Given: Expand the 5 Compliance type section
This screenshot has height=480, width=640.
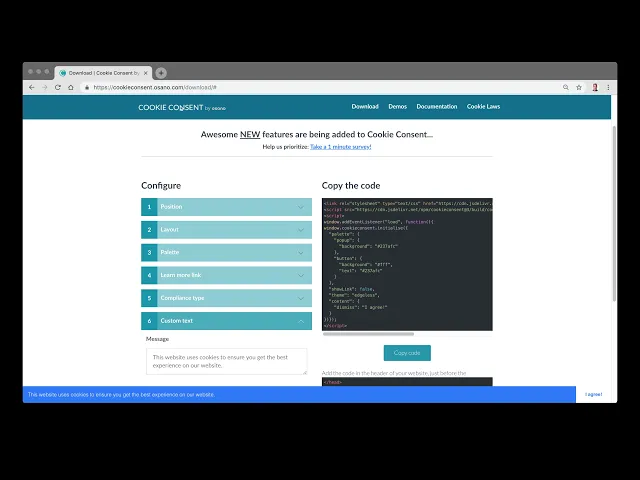Looking at the screenshot, I should [227, 298].
